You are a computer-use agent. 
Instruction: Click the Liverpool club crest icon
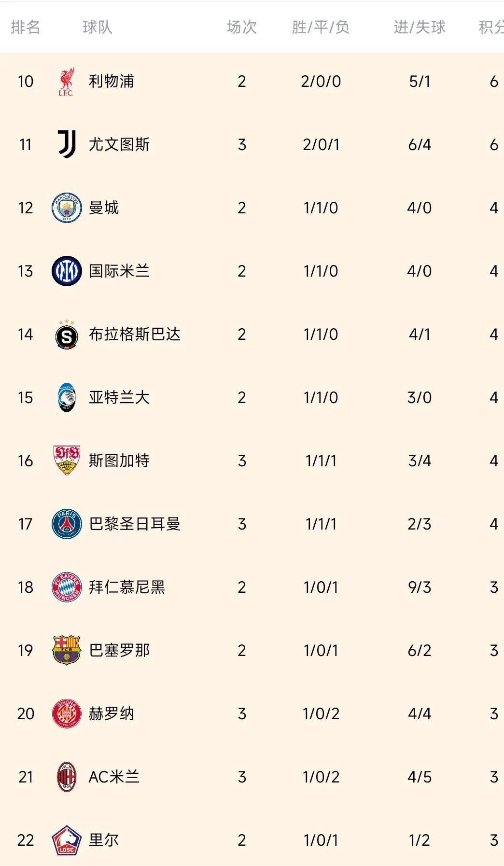tap(67, 81)
